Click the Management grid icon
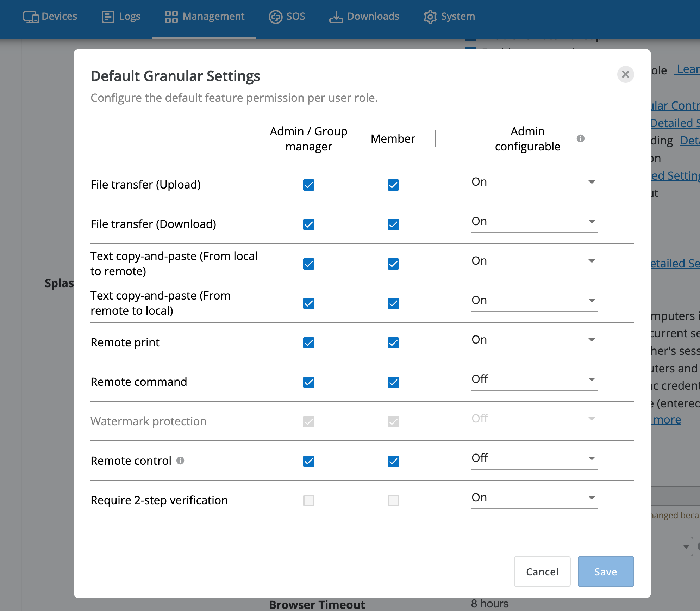 (171, 17)
